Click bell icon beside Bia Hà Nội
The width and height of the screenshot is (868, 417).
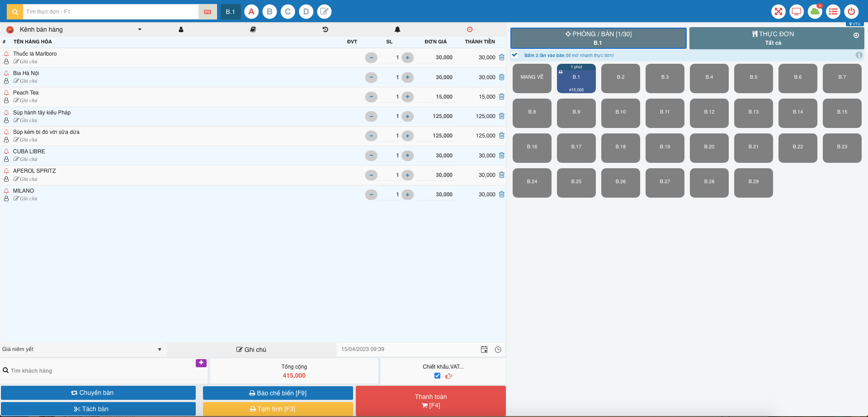6,73
